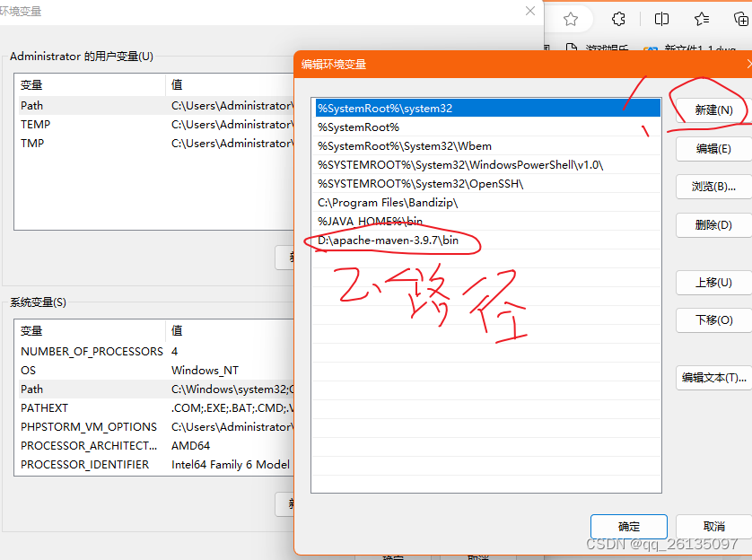Click the .COM;.EXE;.BAT;.CMD value cell
The image size is (752, 560).
coord(232,408)
